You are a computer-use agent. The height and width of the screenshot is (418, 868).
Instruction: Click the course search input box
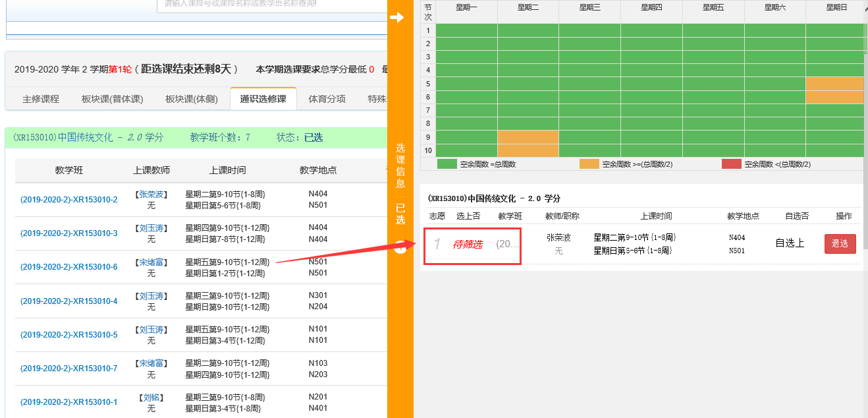pyautogui.click(x=271, y=4)
